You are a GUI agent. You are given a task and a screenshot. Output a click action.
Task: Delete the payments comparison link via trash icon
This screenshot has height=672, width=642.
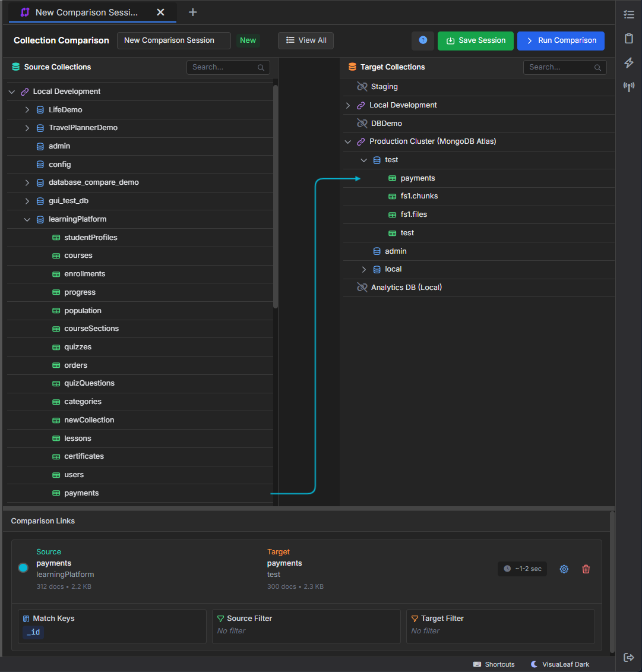[586, 569]
